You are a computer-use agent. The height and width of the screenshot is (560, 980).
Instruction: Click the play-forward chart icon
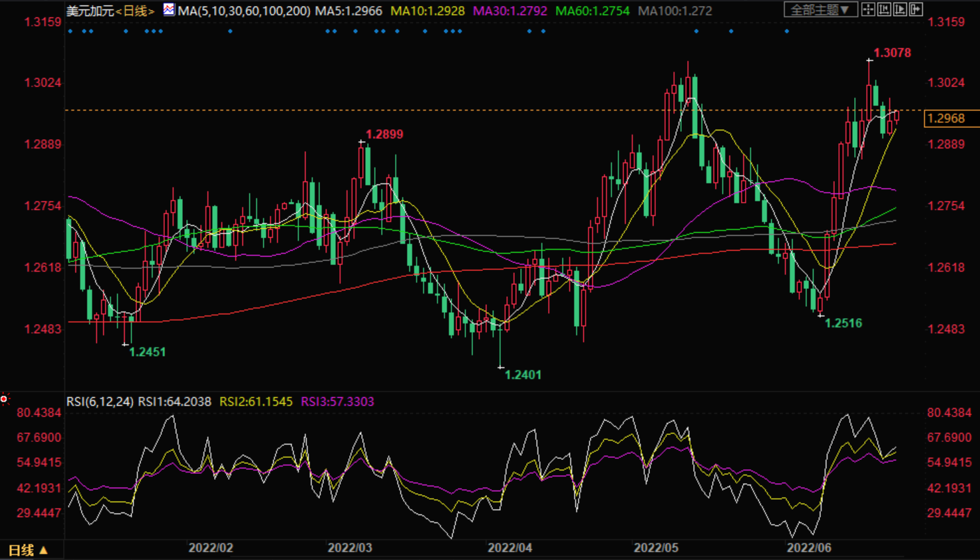coord(900,9)
